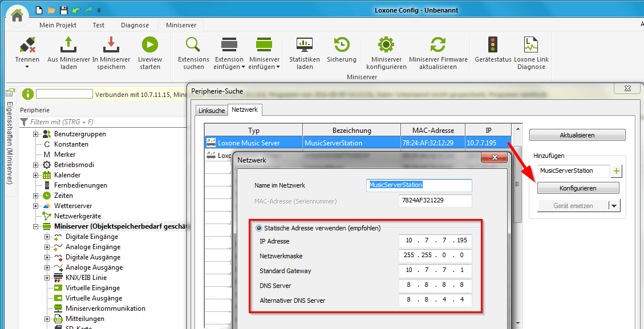Select the Loxone Music Server row

coord(253,143)
